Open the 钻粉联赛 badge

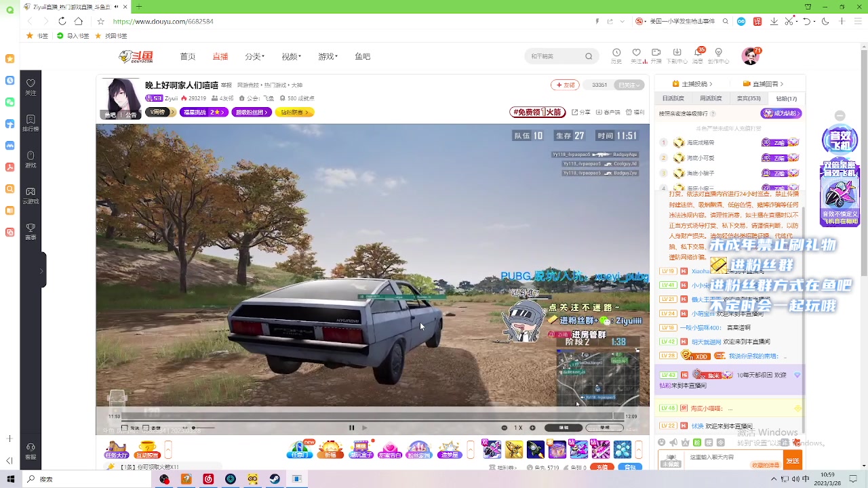pos(294,113)
